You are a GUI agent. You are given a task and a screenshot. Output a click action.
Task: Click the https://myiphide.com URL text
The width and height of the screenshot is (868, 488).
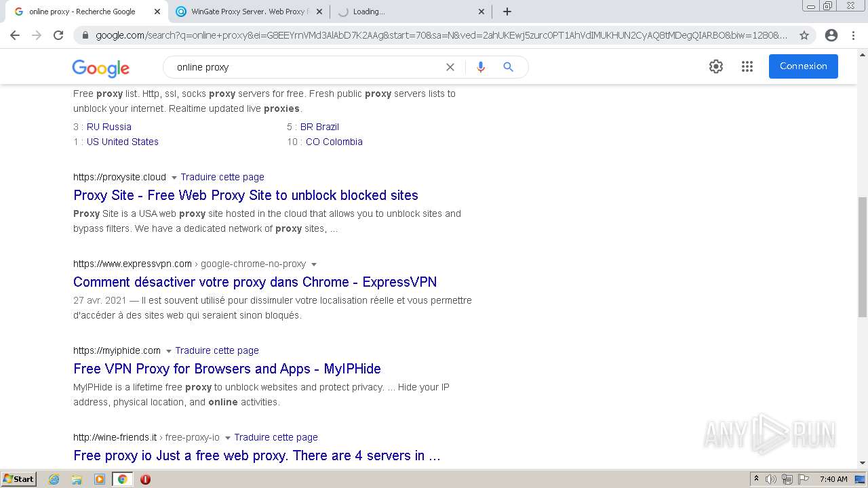[117, 350]
